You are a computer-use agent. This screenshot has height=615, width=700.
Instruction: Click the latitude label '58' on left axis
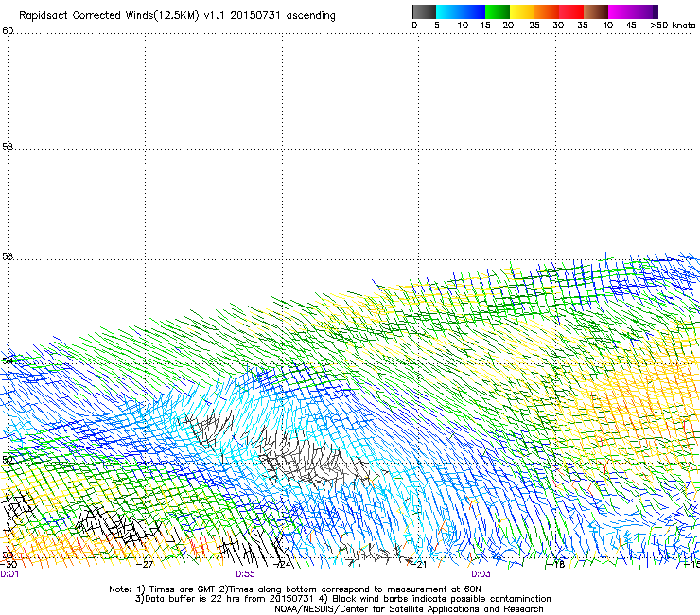click(x=8, y=147)
